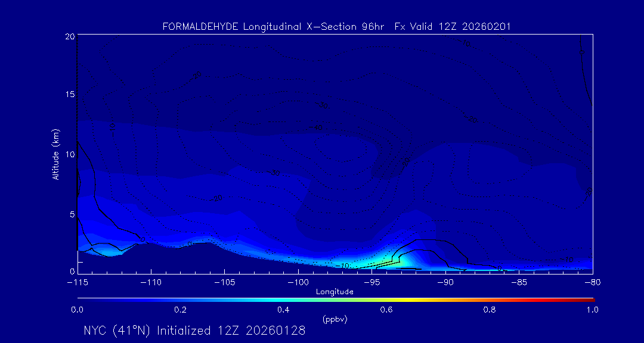Click the 5 km altitude tick label
644x343 pixels.
click(x=71, y=214)
